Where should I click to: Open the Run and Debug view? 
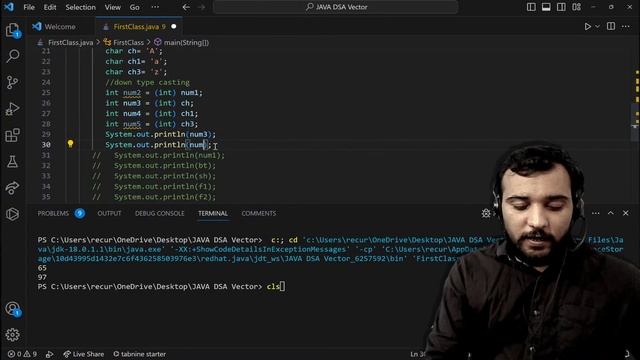(x=13, y=109)
